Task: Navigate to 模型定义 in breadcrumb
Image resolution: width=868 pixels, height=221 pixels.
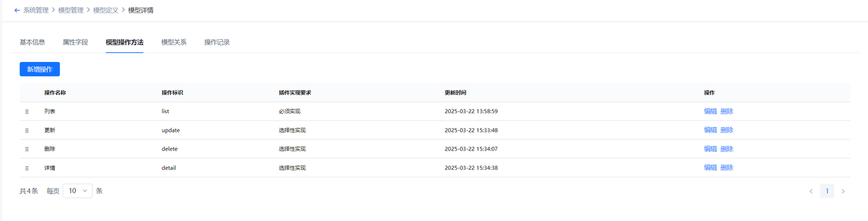Action: pos(106,10)
